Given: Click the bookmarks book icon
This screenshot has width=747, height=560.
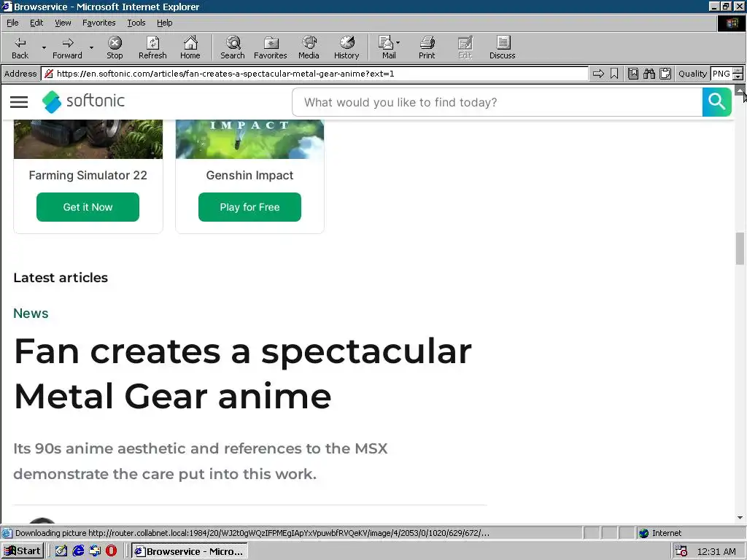Looking at the screenshot, I should [633, 74].
